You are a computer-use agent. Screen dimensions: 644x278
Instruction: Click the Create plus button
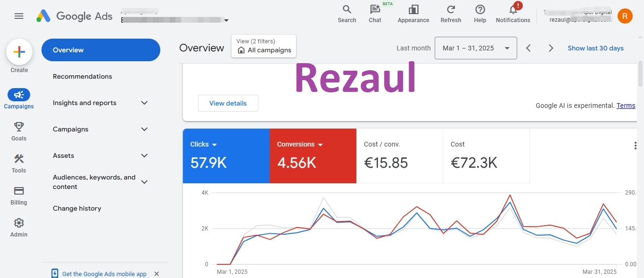point(19,52)
